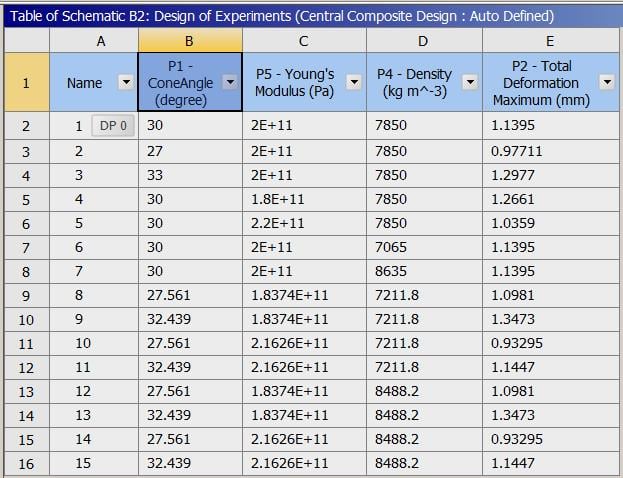This screenshot has width=623, height=478.
Task: Select Name cell 15 in last row
Action: tap(94, 463)
